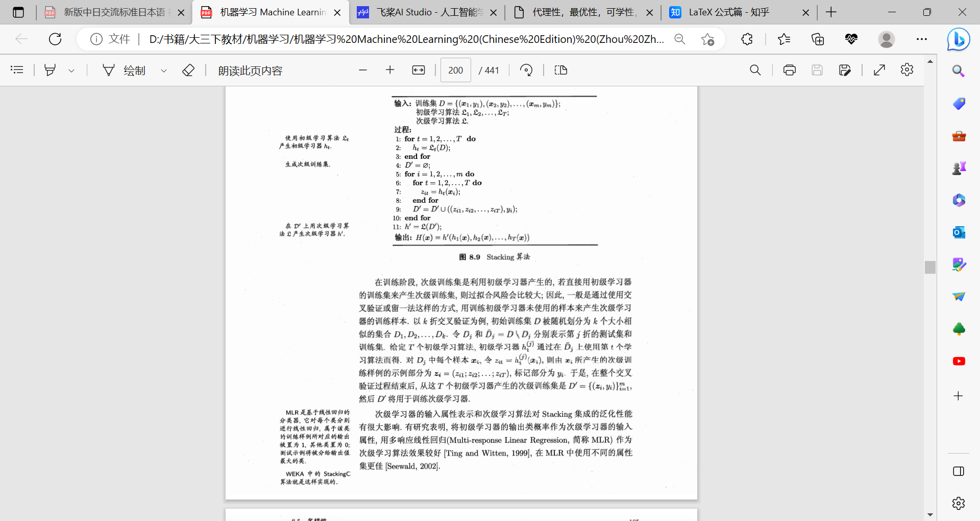Open sidebar Tools briefcase icon

(959, 136)
